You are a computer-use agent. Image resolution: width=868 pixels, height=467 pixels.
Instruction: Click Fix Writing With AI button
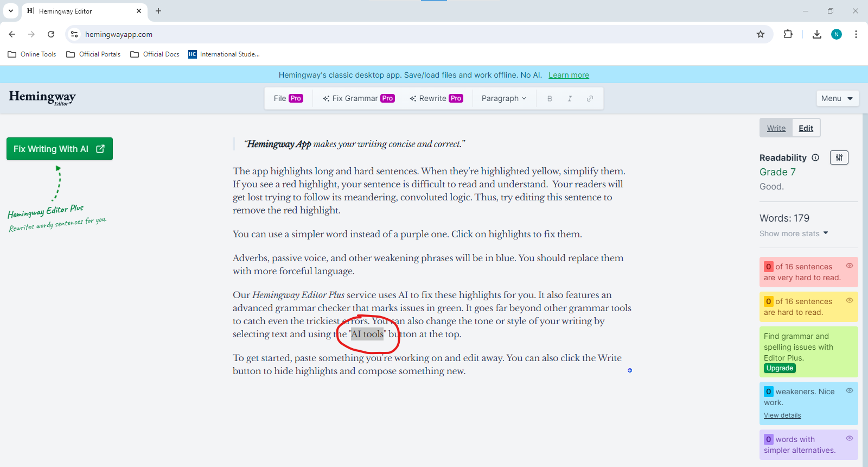60,149
